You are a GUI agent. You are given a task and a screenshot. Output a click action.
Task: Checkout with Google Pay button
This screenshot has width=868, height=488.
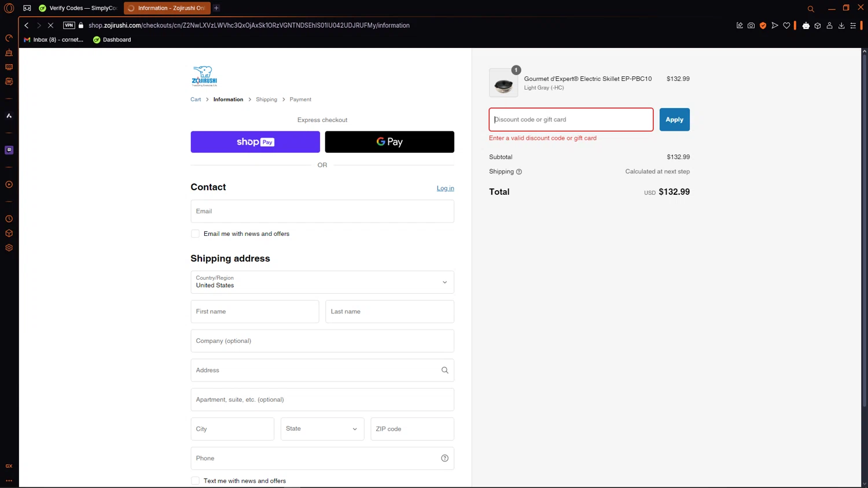click(389, 142)
